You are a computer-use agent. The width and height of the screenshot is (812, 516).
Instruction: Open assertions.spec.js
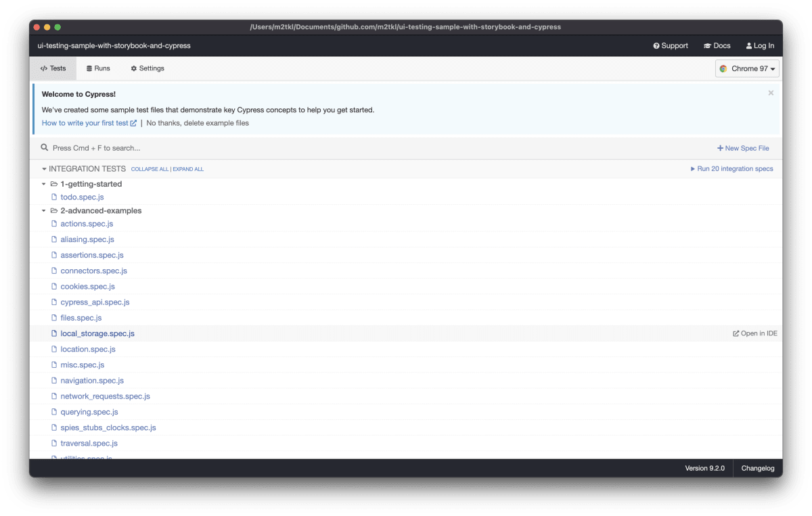pyautogui.click(x=92, y=255)
